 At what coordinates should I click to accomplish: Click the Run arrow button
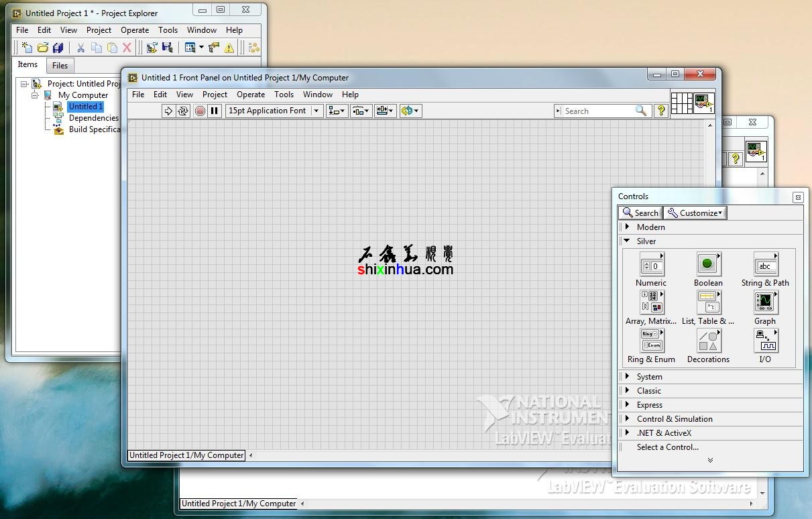(x=168, y=111)
